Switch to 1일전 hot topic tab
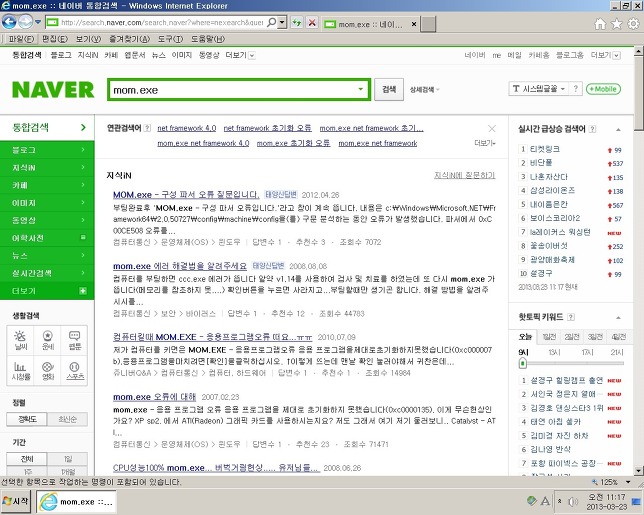Screen dimensions: 644x515 (x=549, y=337)
